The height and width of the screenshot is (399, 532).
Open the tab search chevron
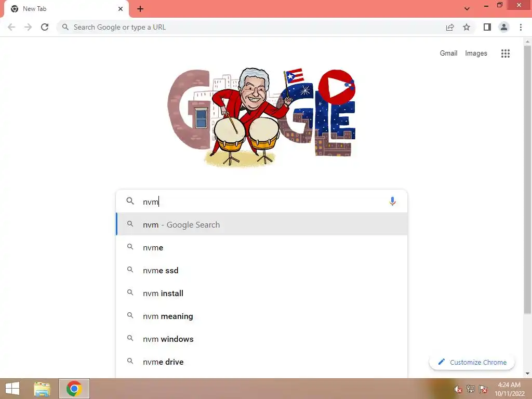click(467, 9)
